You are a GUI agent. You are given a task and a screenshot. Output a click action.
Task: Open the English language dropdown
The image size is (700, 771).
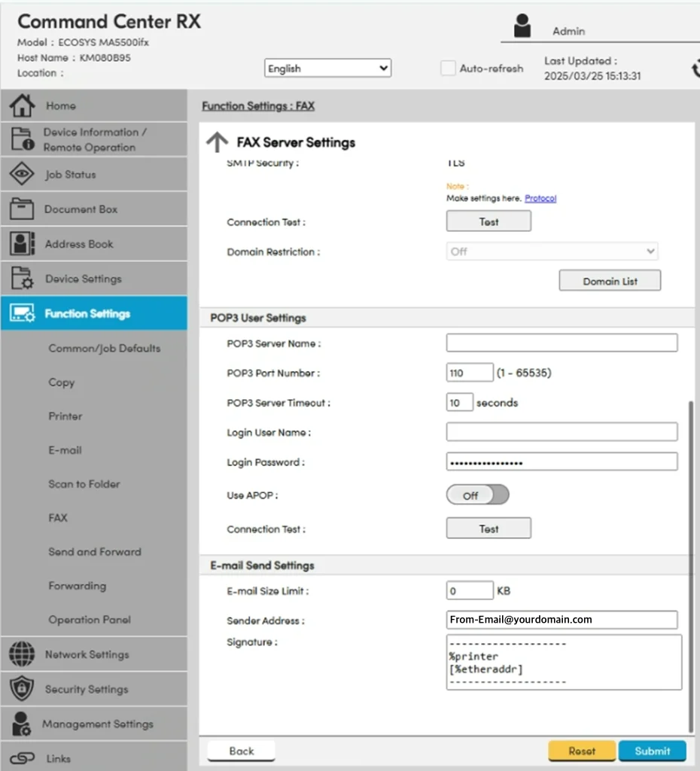tap(328, 69)
